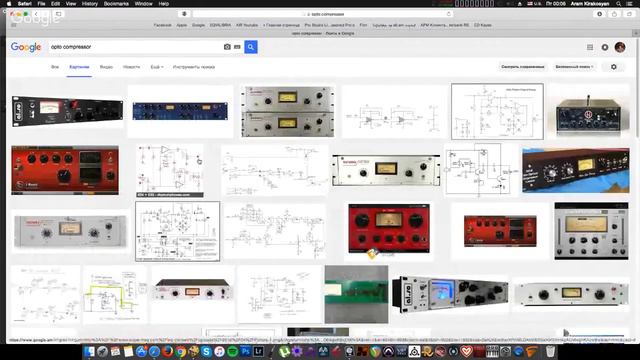640x360 pixels.
Task: Click the Safari address bar
Action: pos(322,14)
